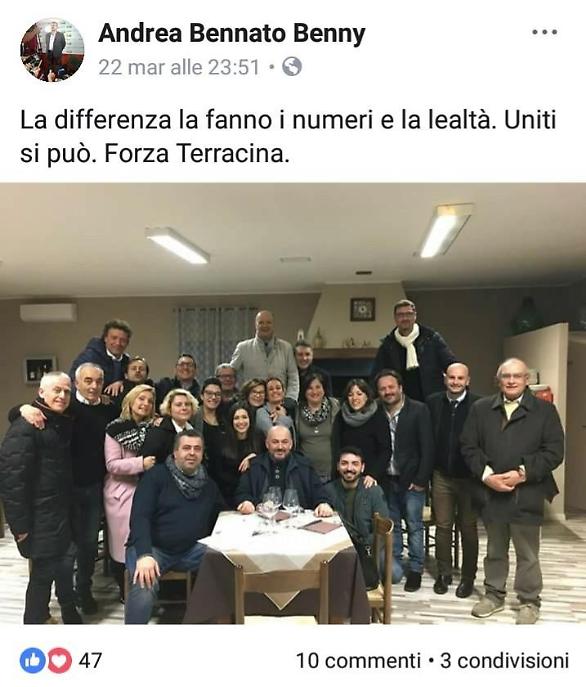Click the red heart Love reaction icon
This screenshot has height=687, width=586.
point(59,660)
